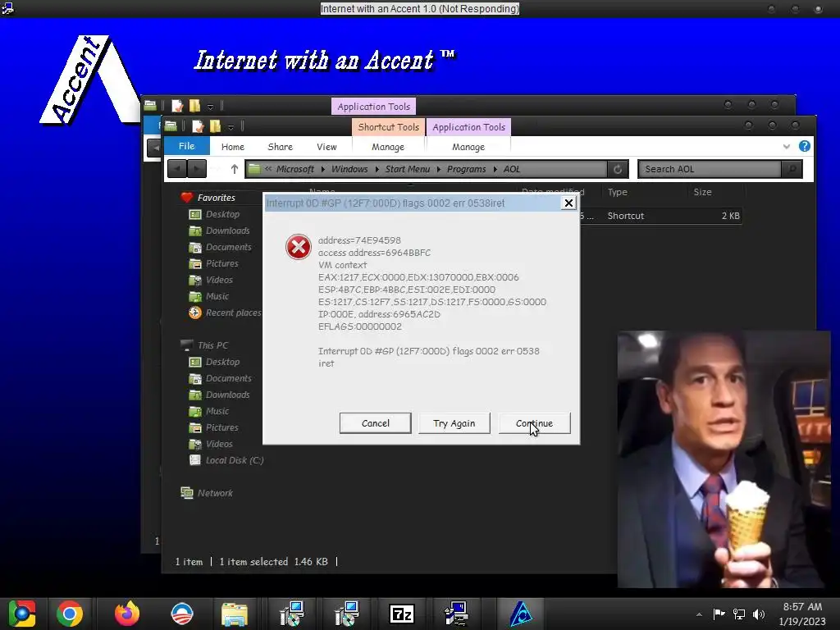
Task: Click Start Menu in the address breadcrumb
Action: coord(407,169)
